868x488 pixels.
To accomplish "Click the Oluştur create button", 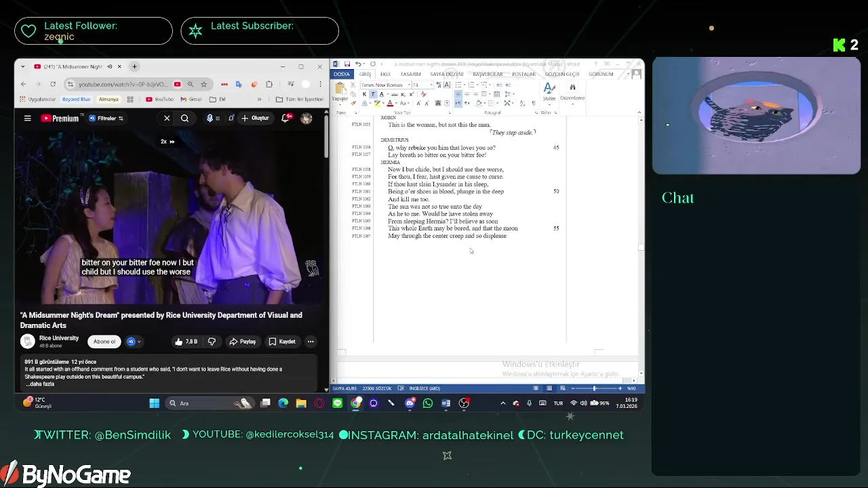I will [256, 118].
